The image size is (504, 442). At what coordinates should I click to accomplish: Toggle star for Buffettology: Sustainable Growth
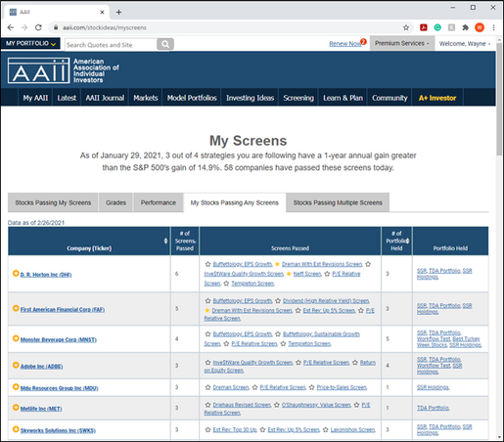pos(278,334)
